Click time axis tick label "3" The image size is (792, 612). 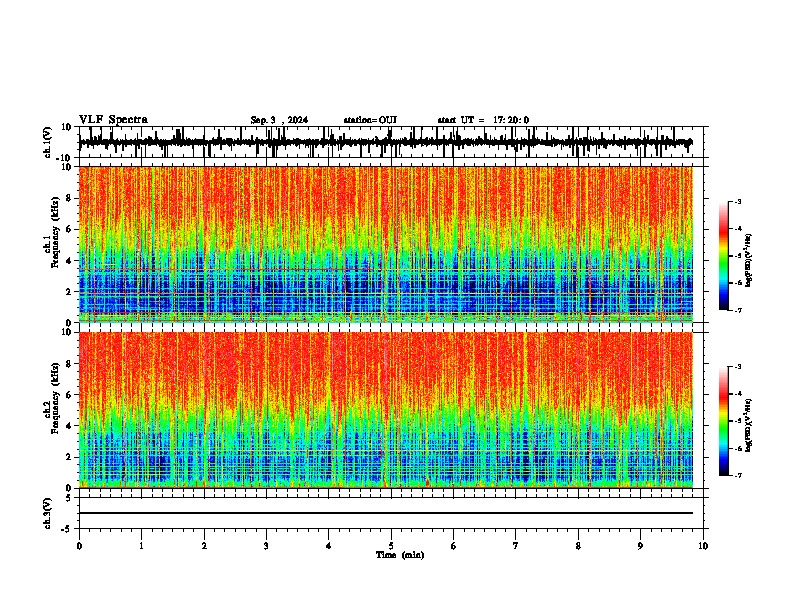(x=266, y=546)
